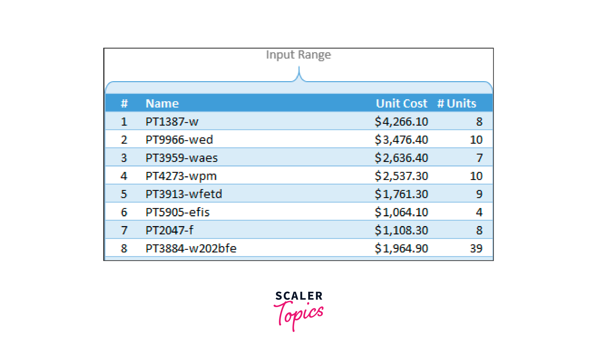Select the $1,064.10 unit cost cell
This screenshot has width=597, height=364.
coord(401,212)
